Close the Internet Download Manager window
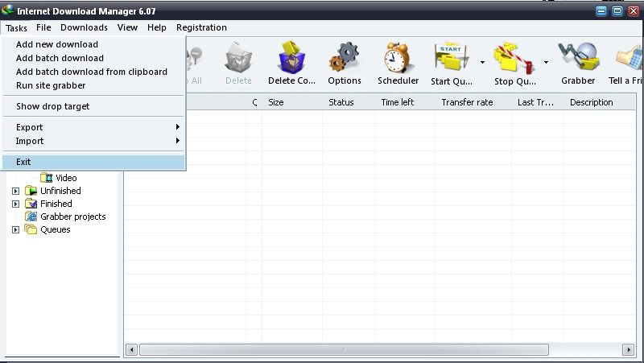644x363 pixels. pos(634,10)
